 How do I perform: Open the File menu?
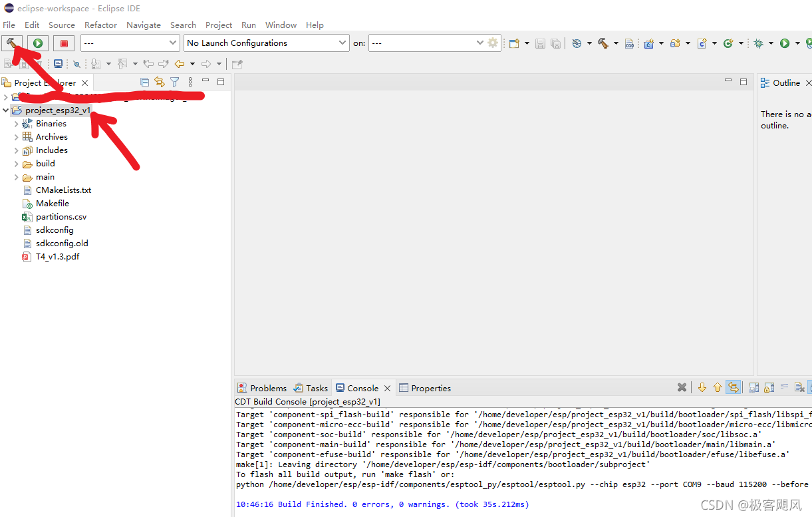[x=9, y=25]
